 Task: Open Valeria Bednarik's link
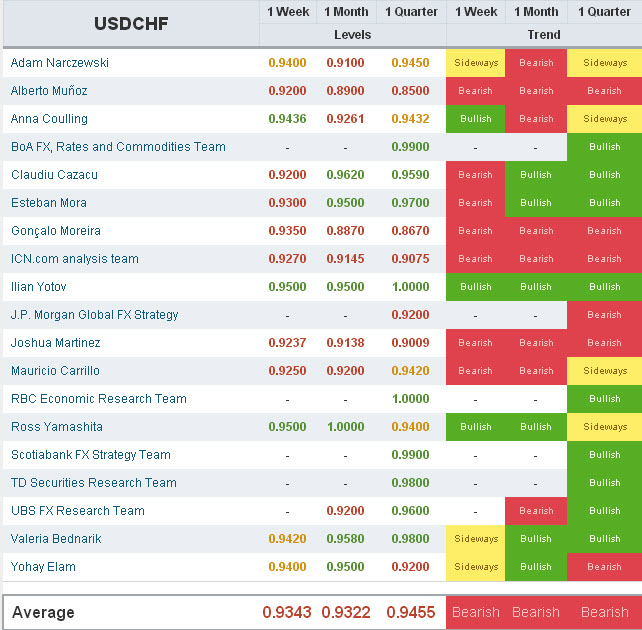pos(56,539)
